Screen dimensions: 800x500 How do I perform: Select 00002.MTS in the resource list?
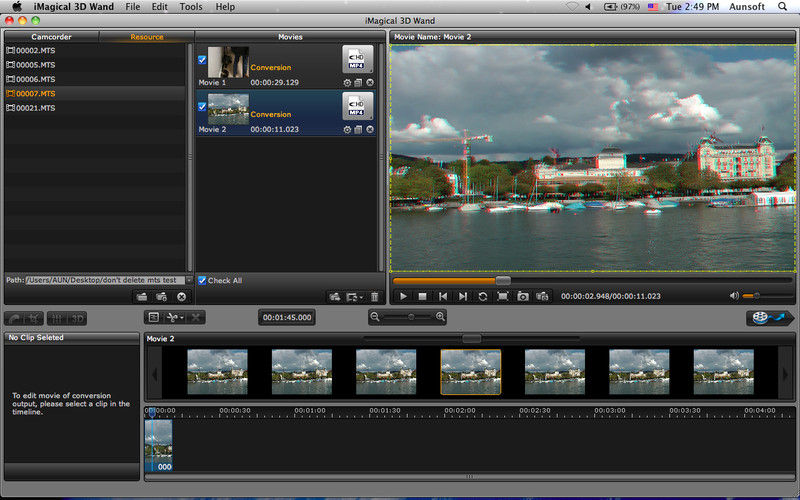point(95,51)
